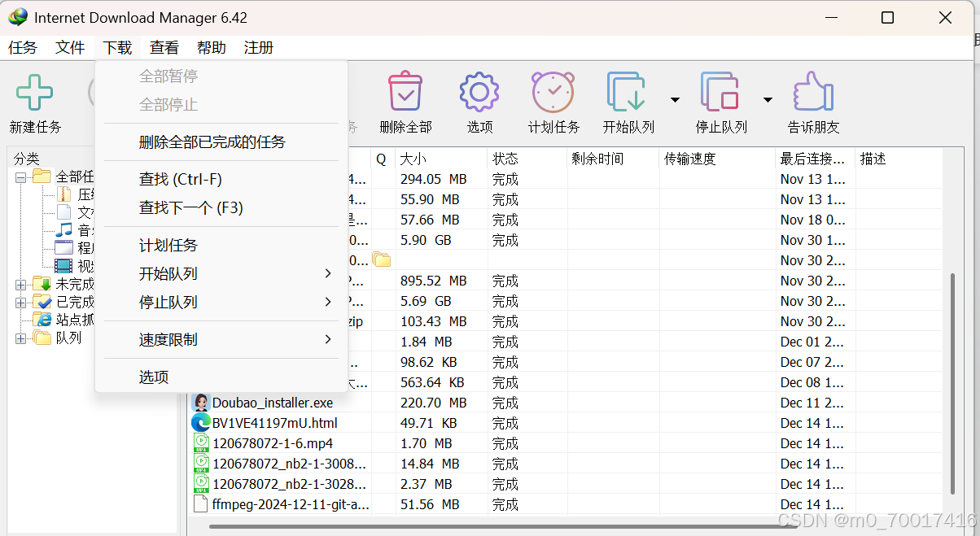The width and height of the screenshot is (980, 536).
Task: Click the vertical scrollbar of the download list
Action: (952, 382)
